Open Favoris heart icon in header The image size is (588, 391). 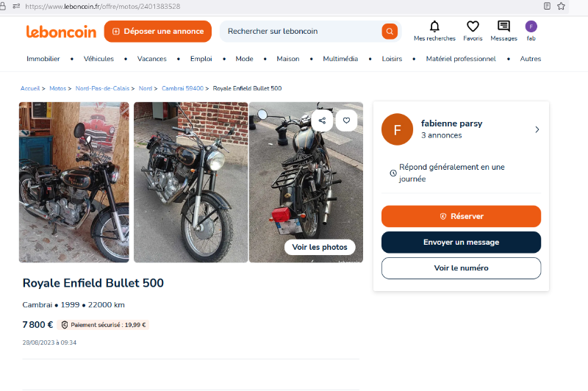tap(473, 26)
